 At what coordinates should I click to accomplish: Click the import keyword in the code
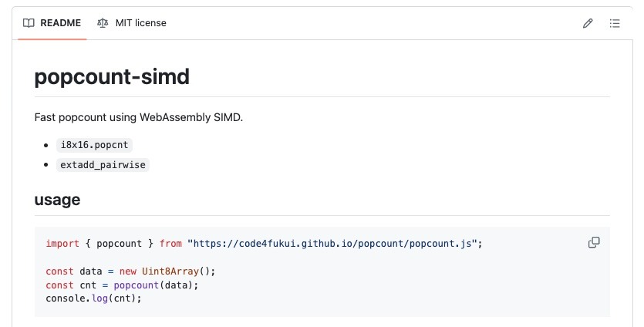pyautogui.click(x=62, y=244)
